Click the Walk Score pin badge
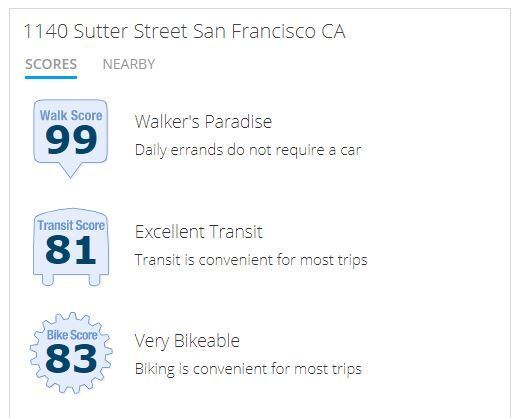Viewport: 519px width, 418px height. point(71,139)
